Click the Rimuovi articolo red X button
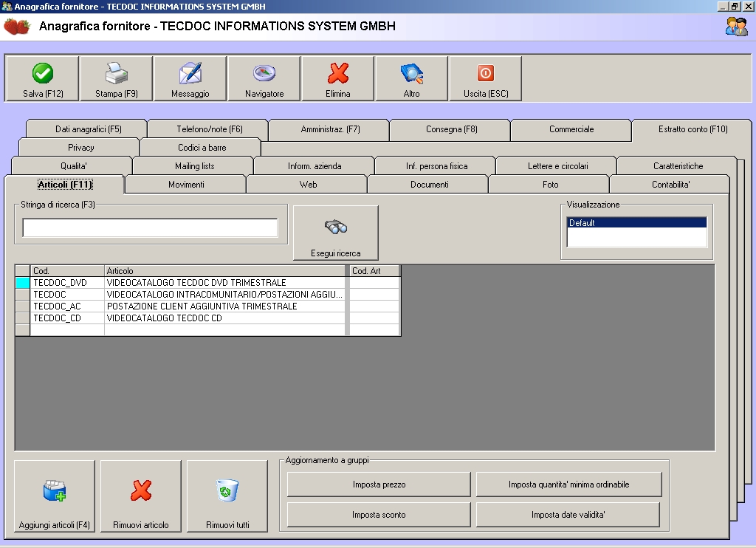Image resolution: width=756 pixels, height=548 pixels. point(141,496)
